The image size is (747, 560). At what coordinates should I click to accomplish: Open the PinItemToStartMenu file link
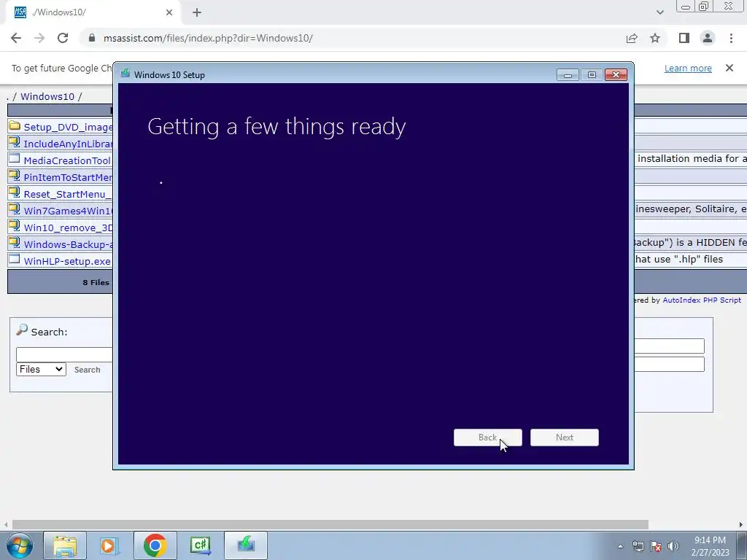coord(68,177)
